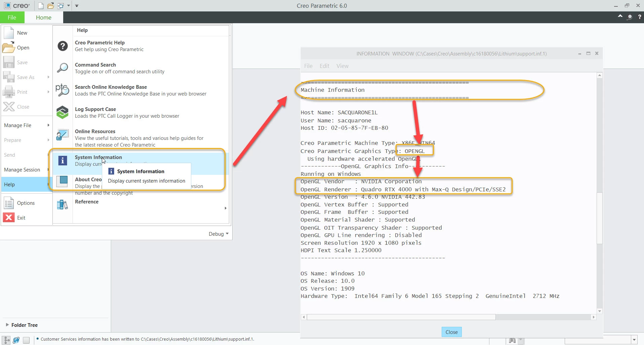Select Creo Parametric Help title text
This screenshot has height=345, width=644.
pos(100,42)
